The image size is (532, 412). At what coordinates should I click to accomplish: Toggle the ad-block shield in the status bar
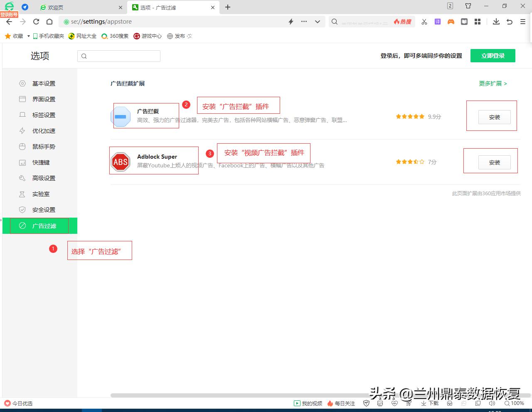point(366,403)
